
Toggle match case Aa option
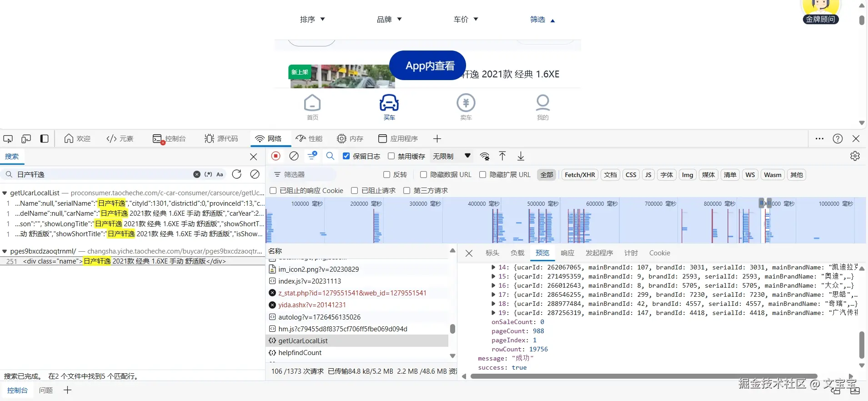[x=220, y=174]
